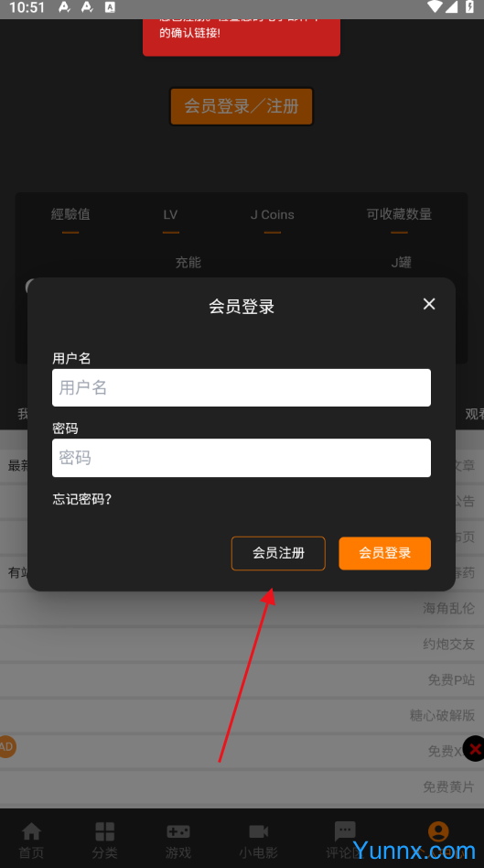Screen dimensions: 484x868
Task: Tap the 会员登录/注册 banner button
Action: click(x=242, y=106)
